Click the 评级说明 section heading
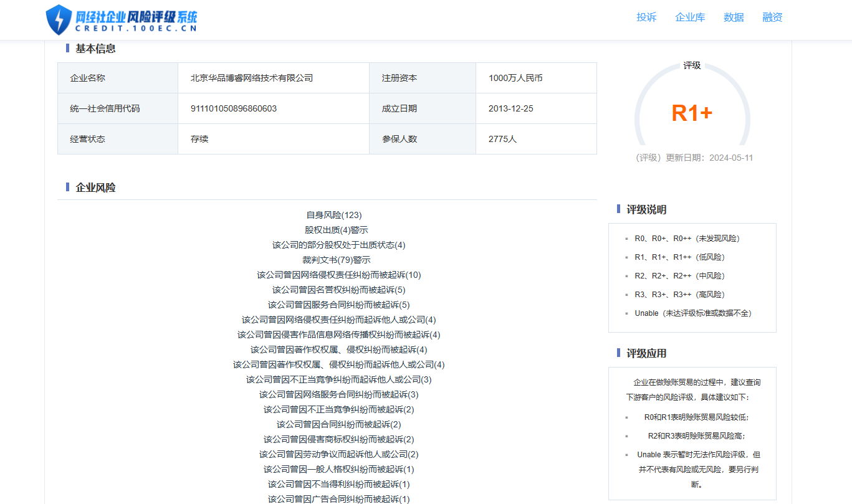 tap(646, 210)
